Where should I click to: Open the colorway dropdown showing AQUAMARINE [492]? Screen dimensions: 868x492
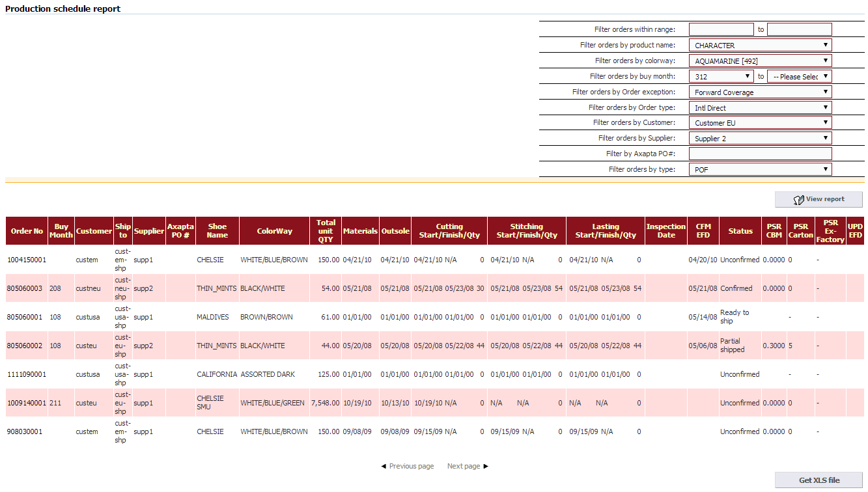pyautogui.click(x=761, y=61)
